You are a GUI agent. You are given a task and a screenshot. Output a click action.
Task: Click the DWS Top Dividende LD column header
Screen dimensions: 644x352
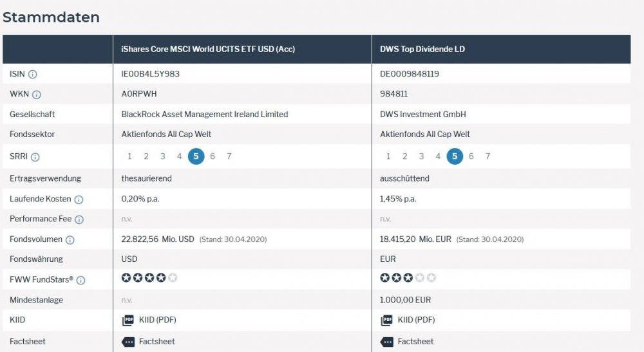click(x=422, y=50)
